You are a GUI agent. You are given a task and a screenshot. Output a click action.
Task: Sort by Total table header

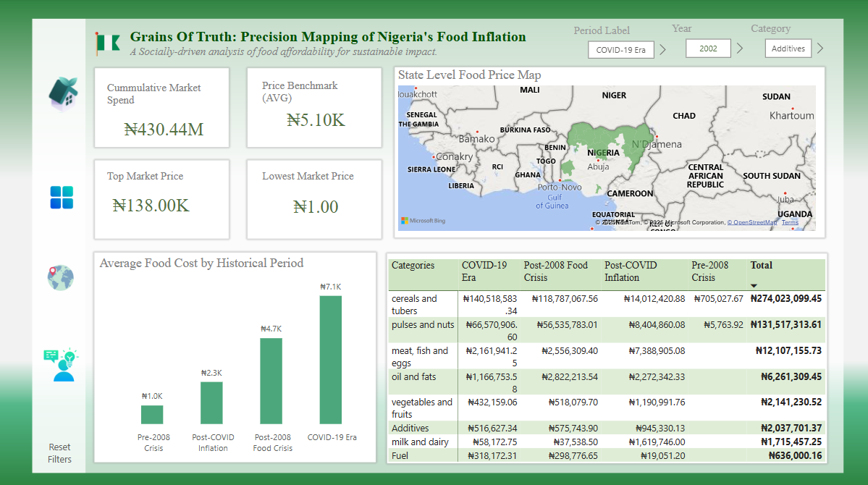761,265
